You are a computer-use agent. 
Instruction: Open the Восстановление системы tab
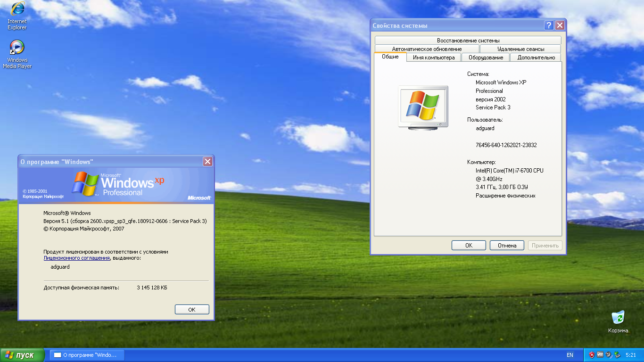468,41
